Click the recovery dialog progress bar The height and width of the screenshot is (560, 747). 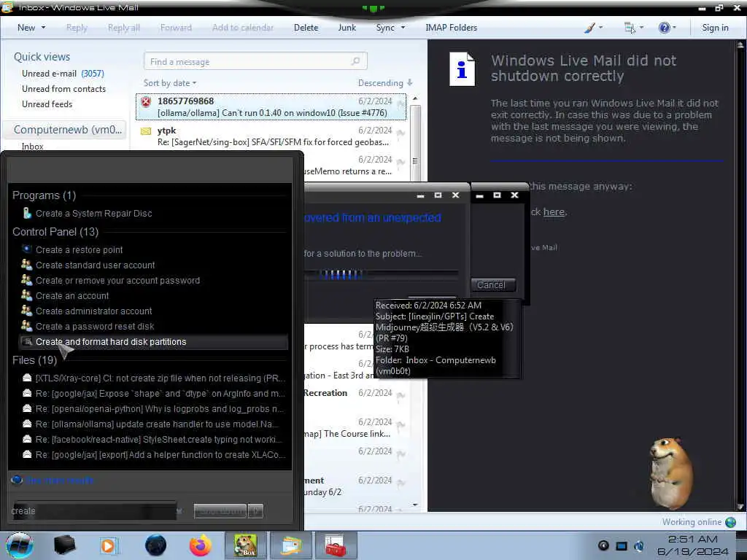click(381, 274)
